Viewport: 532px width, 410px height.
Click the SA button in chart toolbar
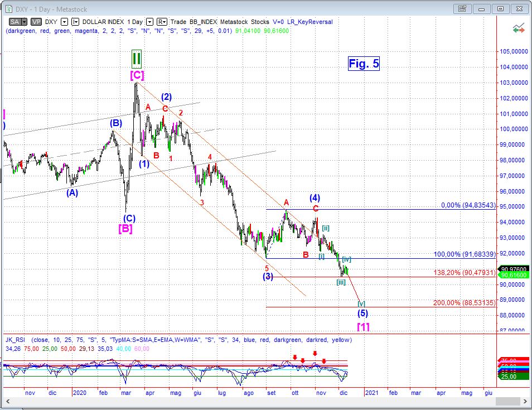(16, 22)
